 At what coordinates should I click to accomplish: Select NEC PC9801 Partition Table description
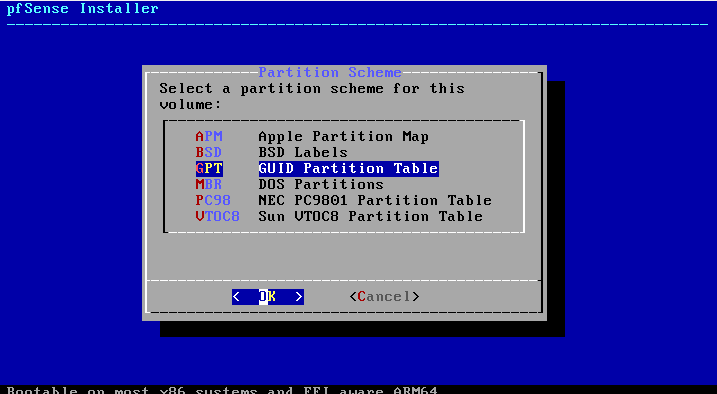point(375,200)
